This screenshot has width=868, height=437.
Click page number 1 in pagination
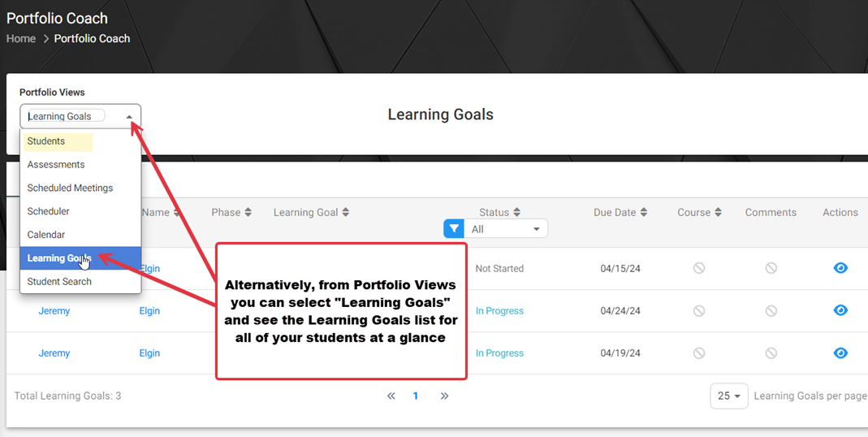click(x=415, y=396)
